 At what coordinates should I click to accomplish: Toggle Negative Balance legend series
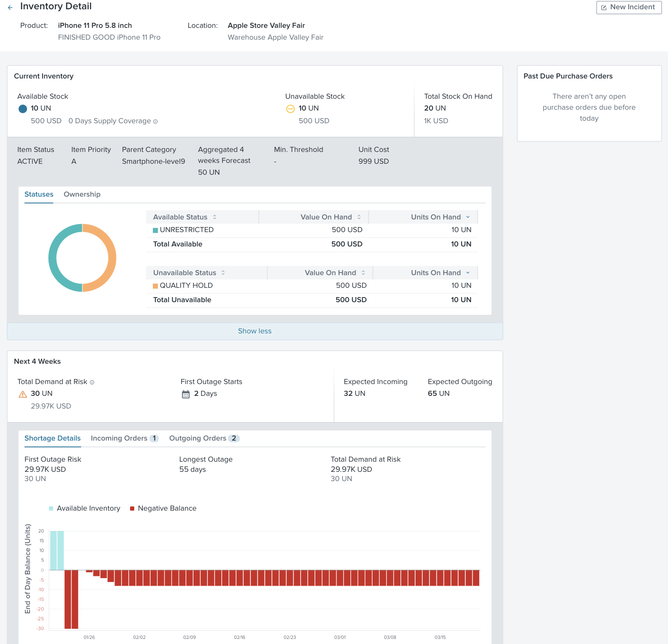[x=163, y=508]
